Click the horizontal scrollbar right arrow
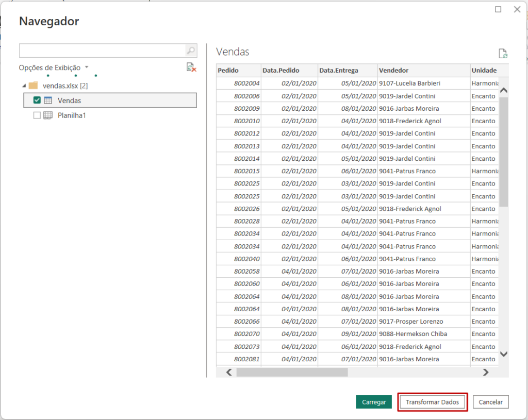 tap(485, 372)
